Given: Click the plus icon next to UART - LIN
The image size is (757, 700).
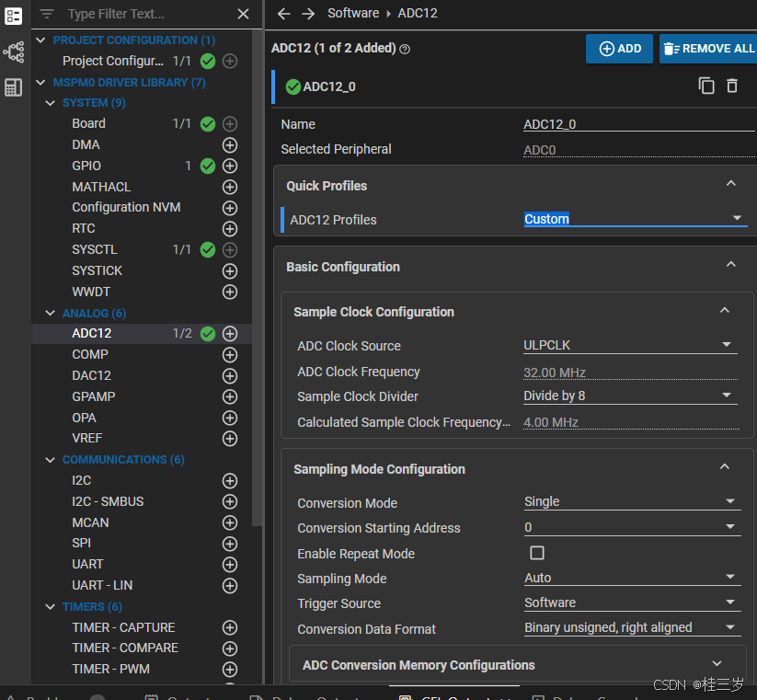Looking at the screenshot, I should point(230,586).
